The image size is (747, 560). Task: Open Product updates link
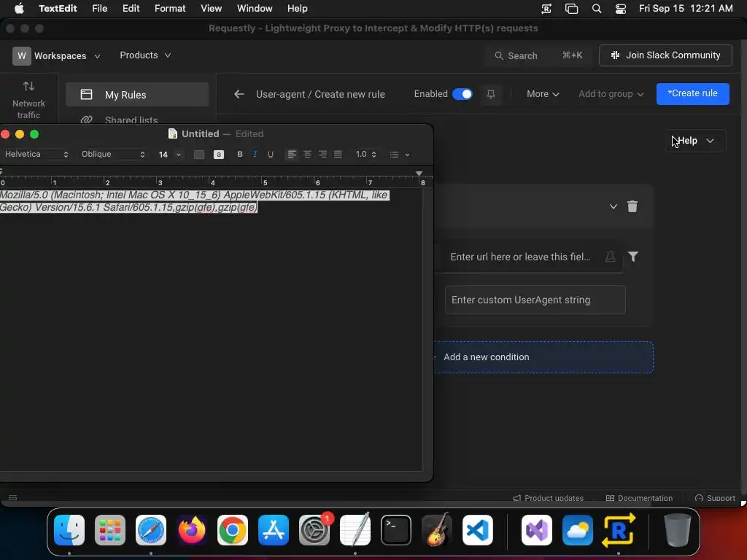tap(548, 498)
